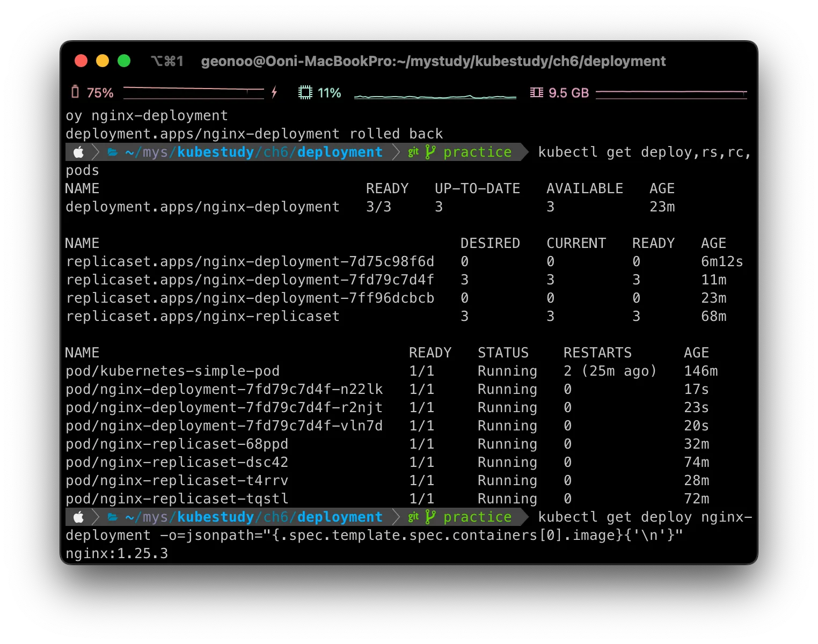
Task: Close the terminal window with the red button
Action: pyautogui.click(x=81, y=61)
